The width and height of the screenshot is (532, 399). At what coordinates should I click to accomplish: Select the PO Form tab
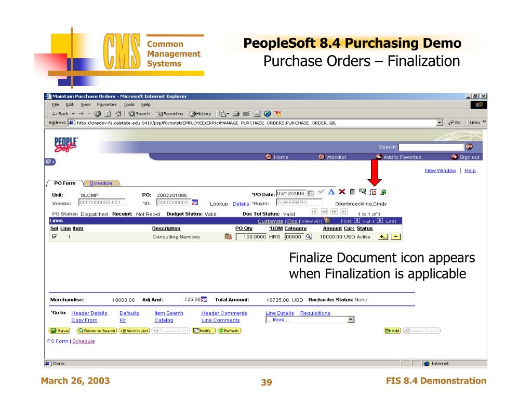(x=64, y=183)
